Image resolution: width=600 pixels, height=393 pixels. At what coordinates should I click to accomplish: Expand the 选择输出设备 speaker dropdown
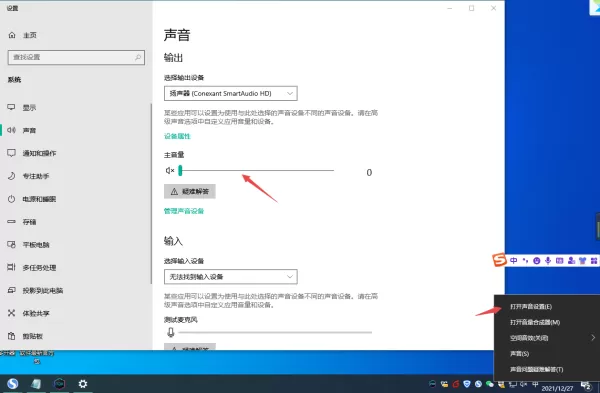click(x=231, y=93)
